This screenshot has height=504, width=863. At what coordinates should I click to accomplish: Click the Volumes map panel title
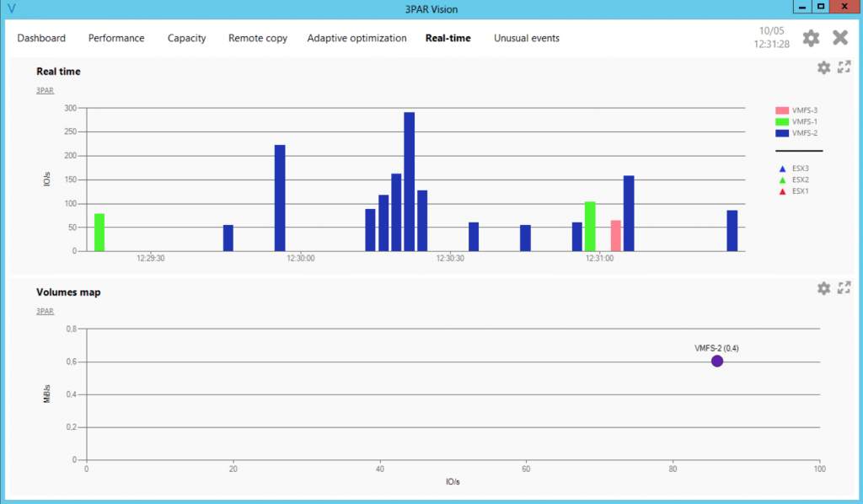point(68,292)
